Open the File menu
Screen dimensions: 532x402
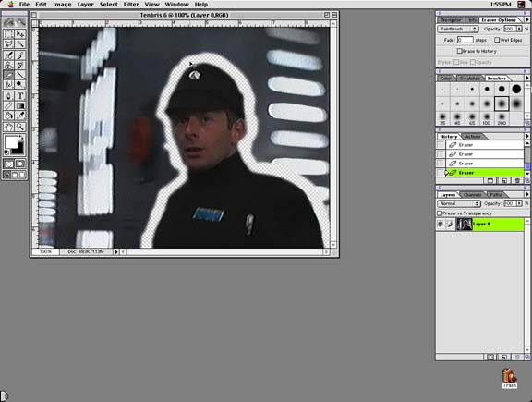pos(24,5)
